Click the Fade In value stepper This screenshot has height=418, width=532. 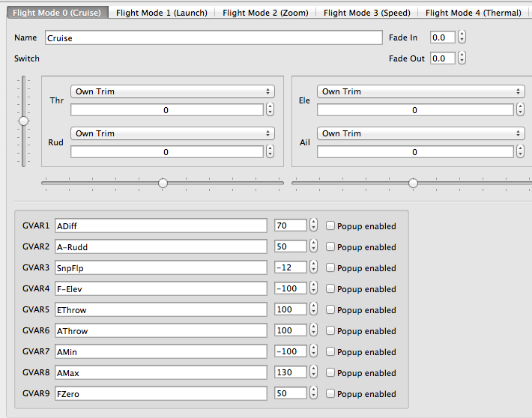click(x=462, y=37)
